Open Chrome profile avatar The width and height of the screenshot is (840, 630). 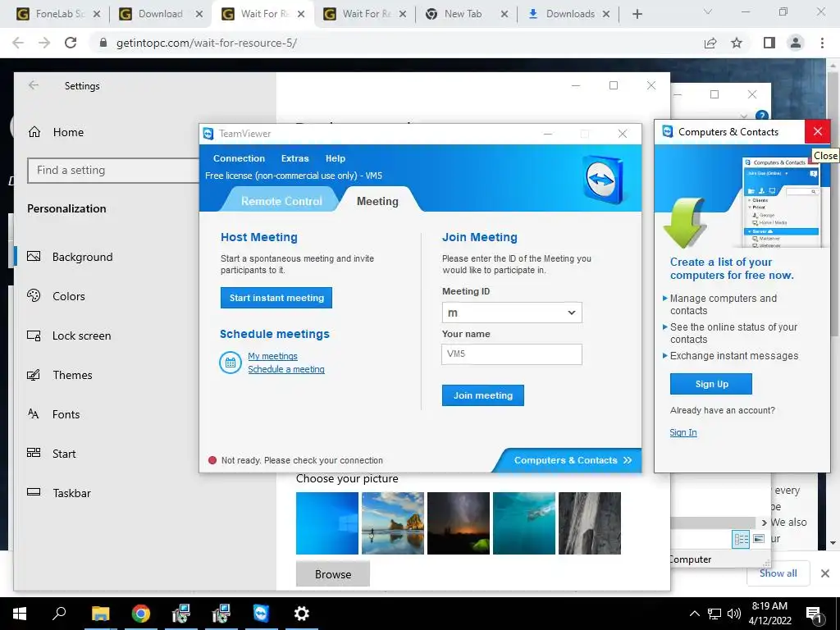click(796, 43)
